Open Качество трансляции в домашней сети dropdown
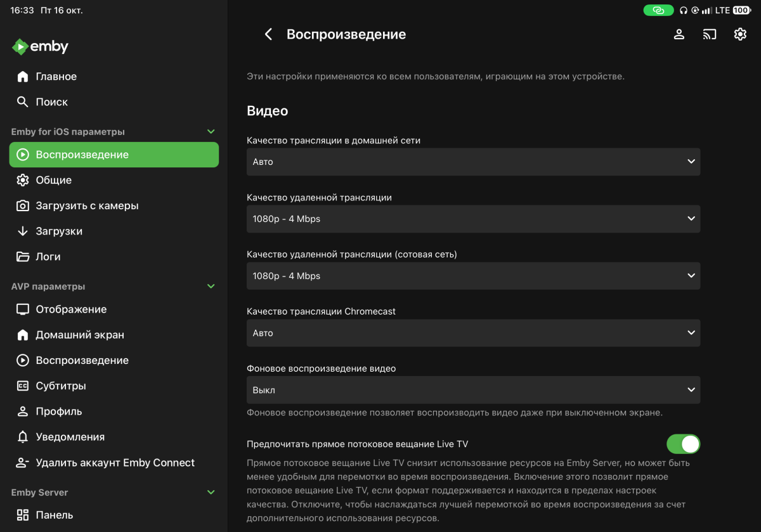 pyautogui.click(x=473, y=162)
